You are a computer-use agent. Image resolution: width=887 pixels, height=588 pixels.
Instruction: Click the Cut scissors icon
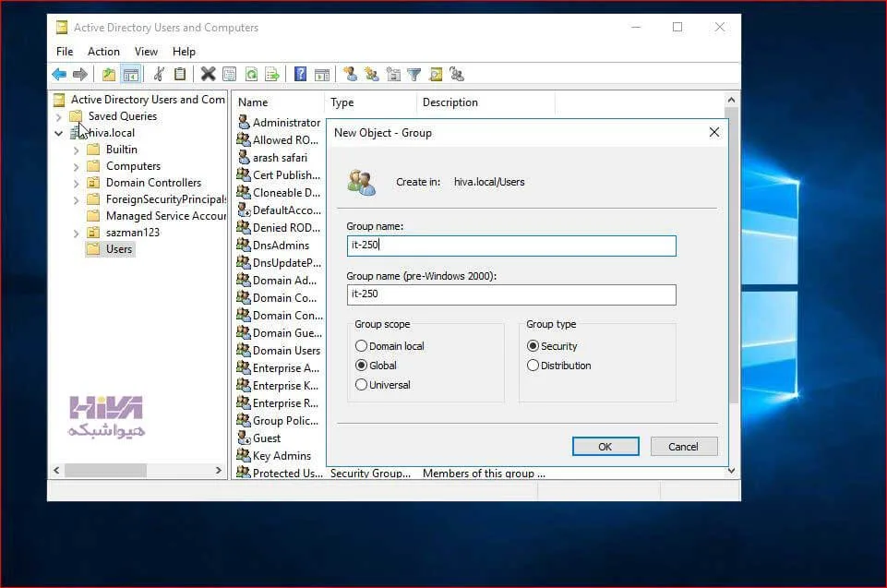(x=159, y=74)
